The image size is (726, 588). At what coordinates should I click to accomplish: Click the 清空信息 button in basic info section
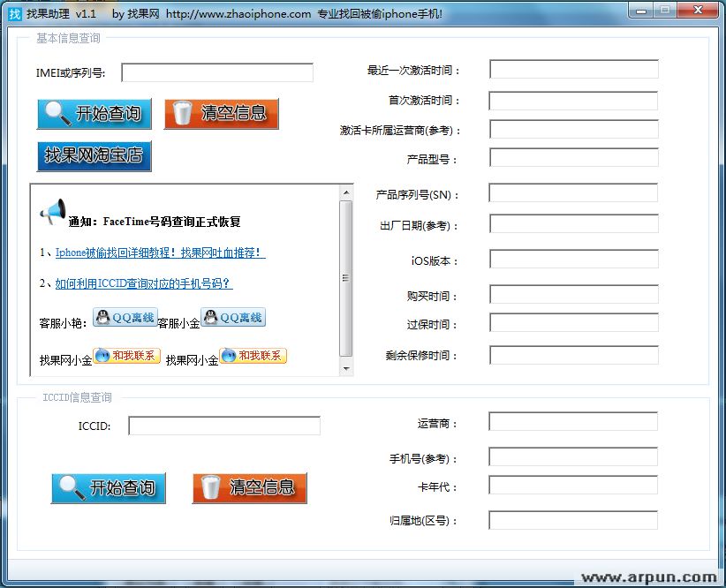click(221, 114)
